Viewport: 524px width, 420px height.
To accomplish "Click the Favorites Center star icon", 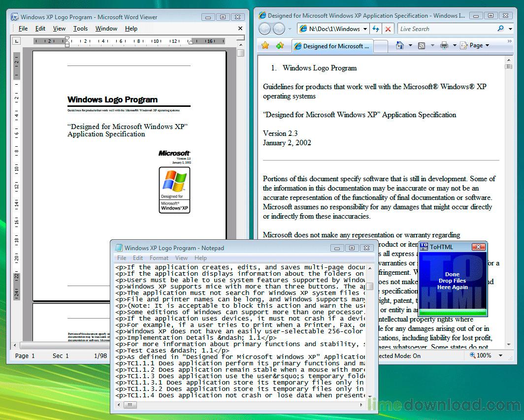I will point(265,46).
